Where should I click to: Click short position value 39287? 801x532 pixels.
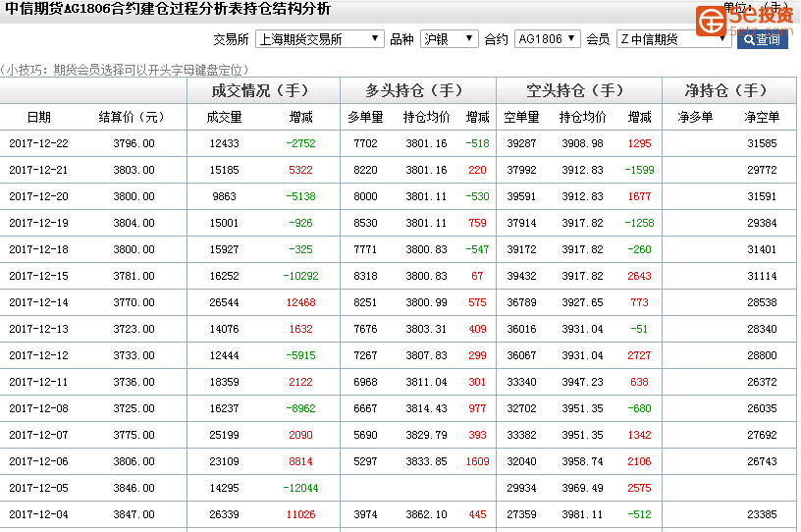(x=521, y=143)
